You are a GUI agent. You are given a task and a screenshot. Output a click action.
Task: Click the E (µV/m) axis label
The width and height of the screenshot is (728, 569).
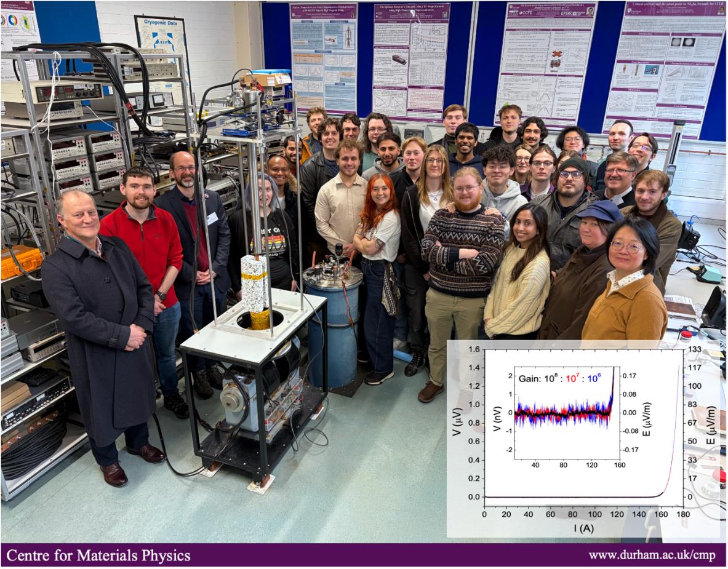tap(711, 424)
